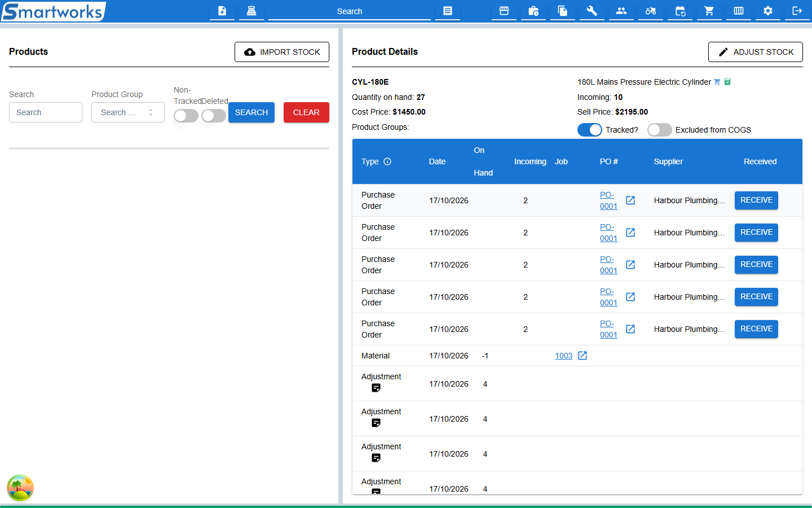Open the calendar refresh icon
Viewport: 812px width, 508px height.
(x=680, y=11)
